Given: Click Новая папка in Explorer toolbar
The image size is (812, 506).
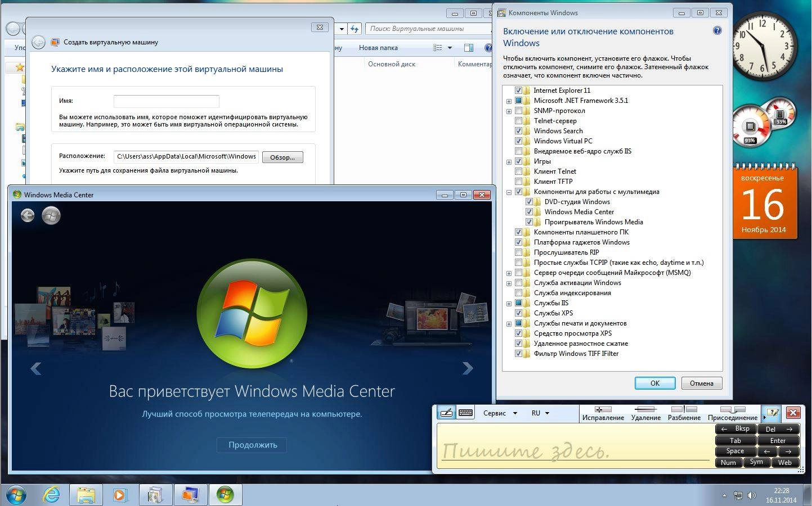Looking at the screenshot, I should (x=378, y=48).
